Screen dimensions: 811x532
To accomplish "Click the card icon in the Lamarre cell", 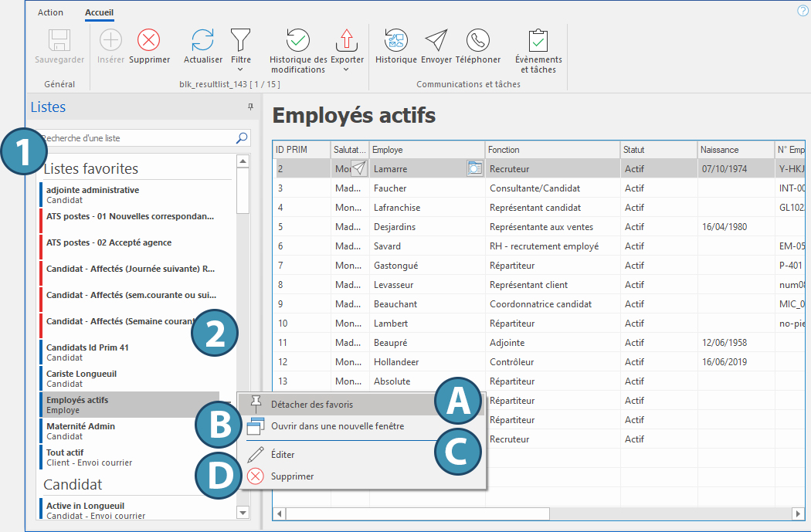I will tap(475, 168).
